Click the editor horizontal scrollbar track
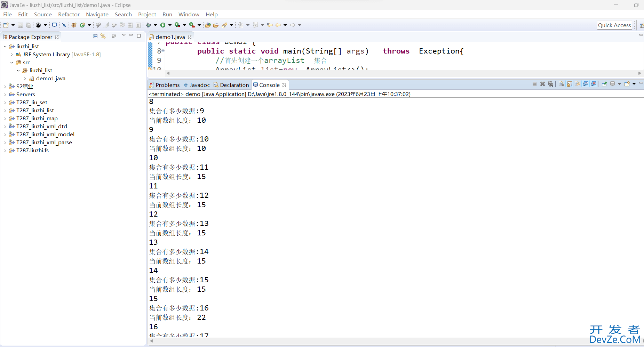The height and width of the screenshot is (347, 644). [404, 73]
